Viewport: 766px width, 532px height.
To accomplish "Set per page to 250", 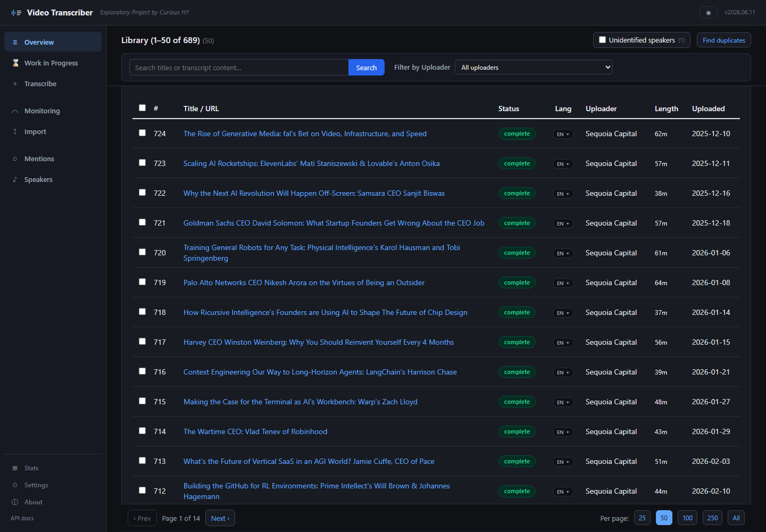I will point(712,518).
